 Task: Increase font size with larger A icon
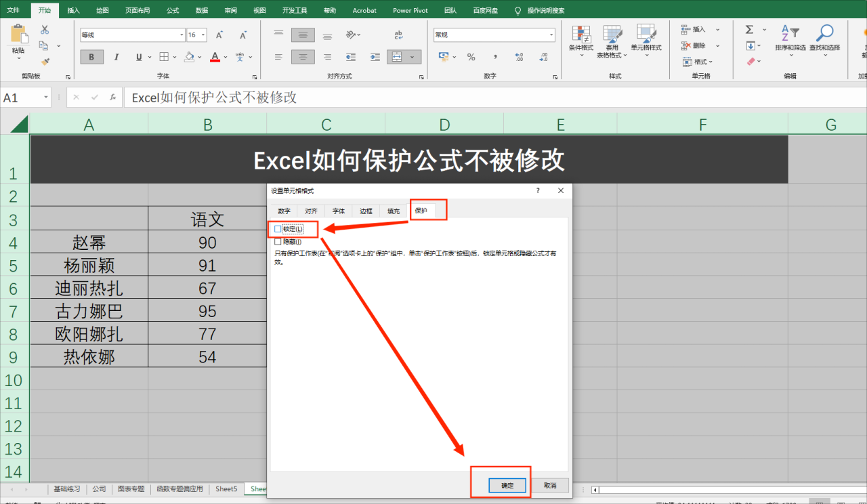coord(219,35)
